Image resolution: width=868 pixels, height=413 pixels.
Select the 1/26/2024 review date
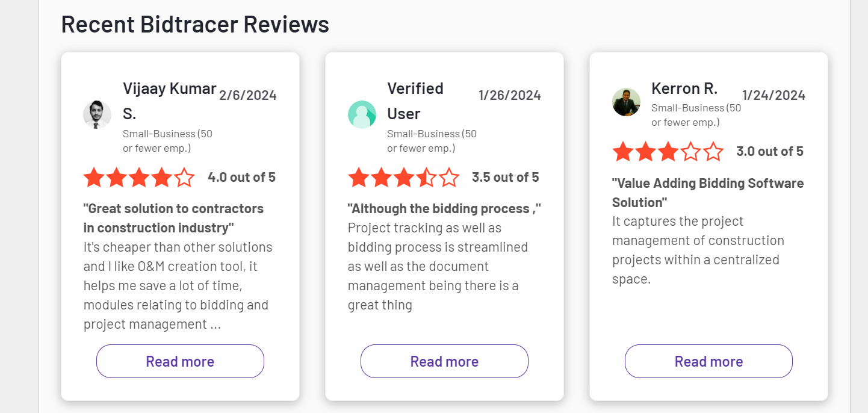coord(509,95)
